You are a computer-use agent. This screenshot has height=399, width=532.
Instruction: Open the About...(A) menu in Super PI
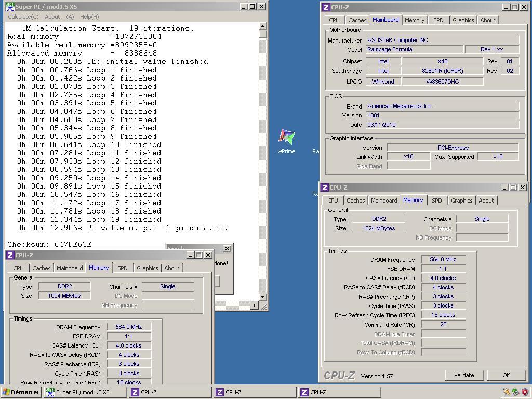pos(59,17)
